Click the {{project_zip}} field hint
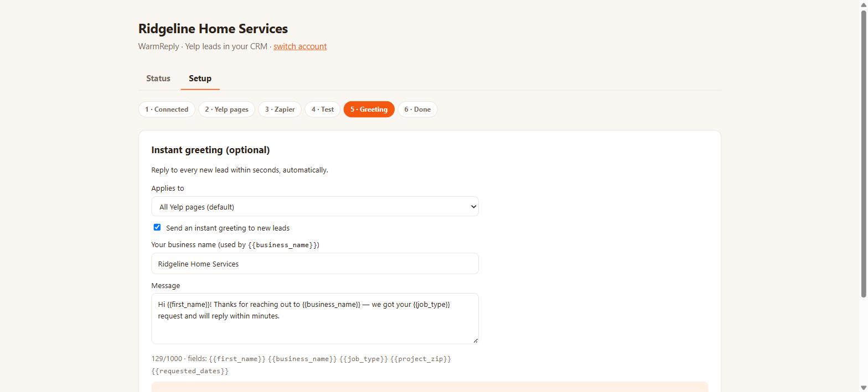This screenshot has height=392, width=868. coord(421,359)
